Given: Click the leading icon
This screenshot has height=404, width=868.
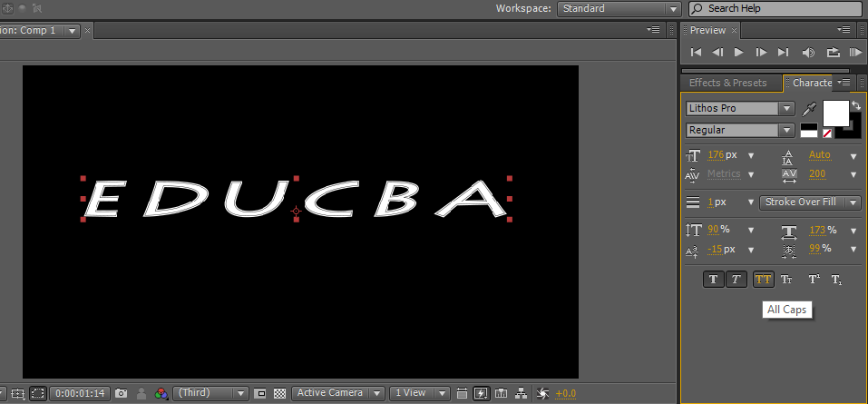Looking at the screenshot, I should click(x=787, y=157).
